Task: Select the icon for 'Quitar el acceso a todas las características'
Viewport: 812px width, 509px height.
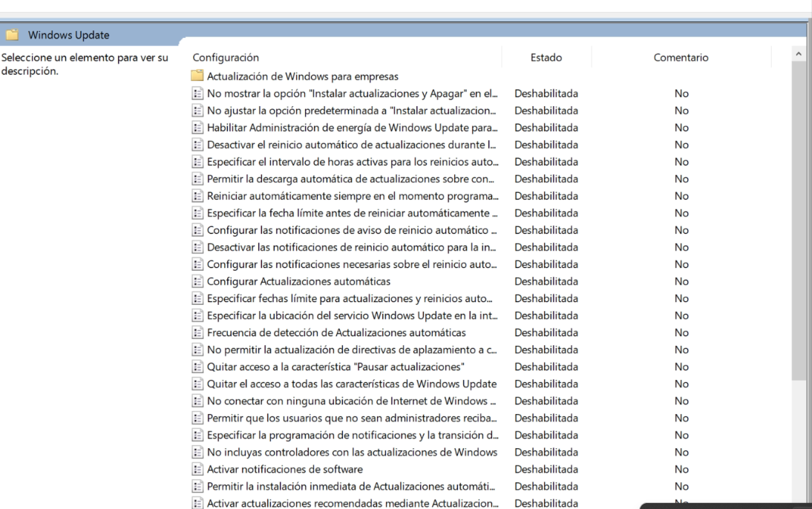Action: point(198,384)
